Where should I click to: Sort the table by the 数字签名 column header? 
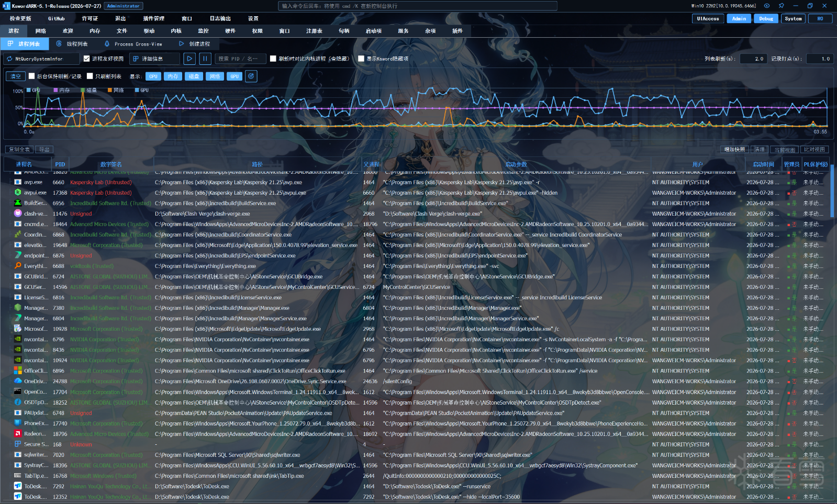coord(111,164)
